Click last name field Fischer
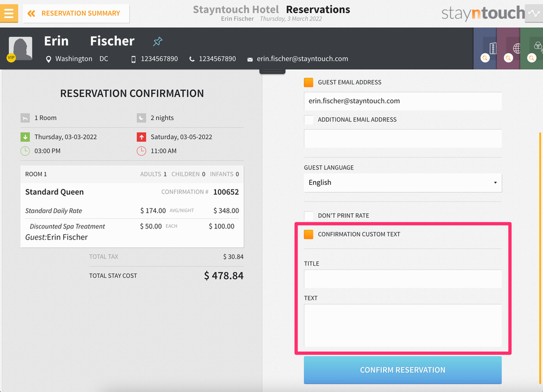 coord(112,41)
